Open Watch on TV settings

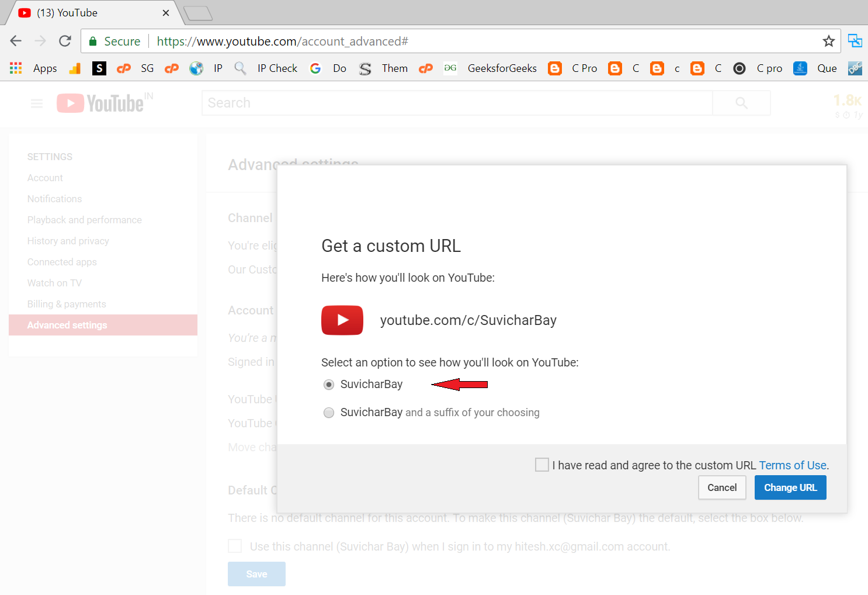point(54,283)
